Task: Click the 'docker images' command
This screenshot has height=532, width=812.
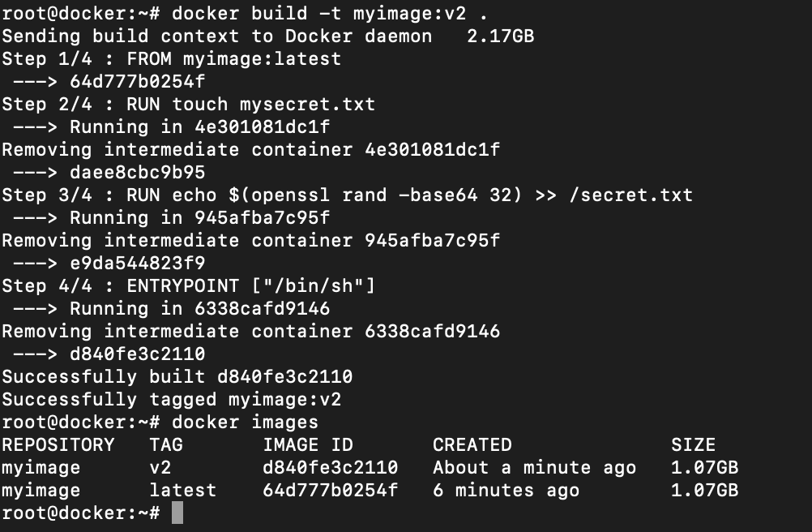Action: coord(245,423)
